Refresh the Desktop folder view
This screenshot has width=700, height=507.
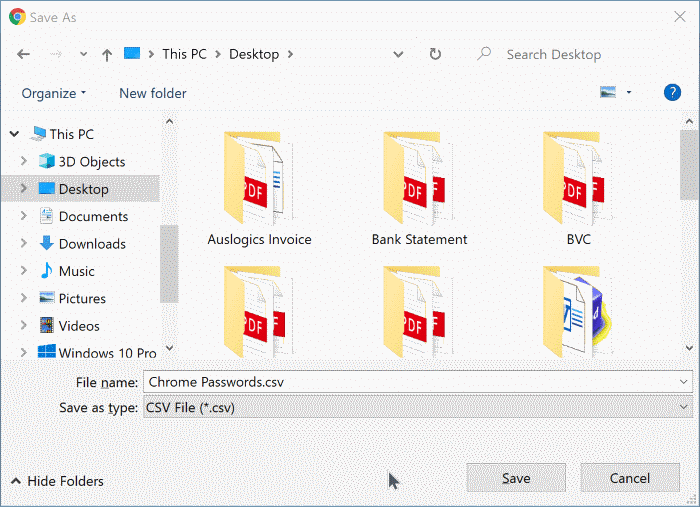(435, 54)
